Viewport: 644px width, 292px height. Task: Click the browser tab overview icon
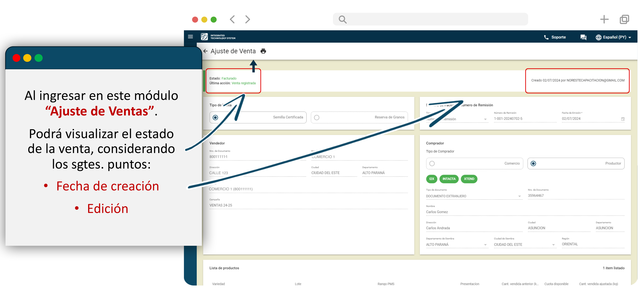pyautogui.click(x=624, y=19)
